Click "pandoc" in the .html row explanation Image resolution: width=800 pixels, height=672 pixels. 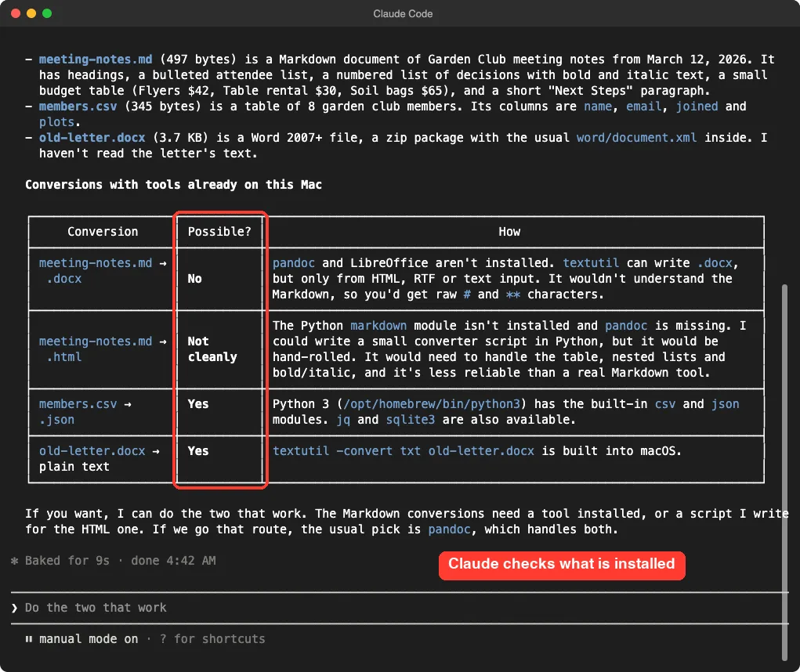(626, 325)
